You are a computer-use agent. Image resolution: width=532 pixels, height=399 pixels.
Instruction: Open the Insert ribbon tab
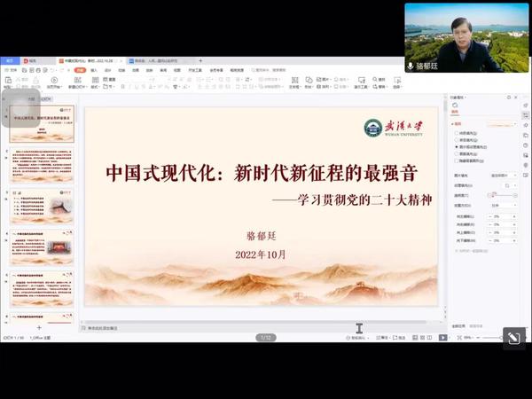94,69
